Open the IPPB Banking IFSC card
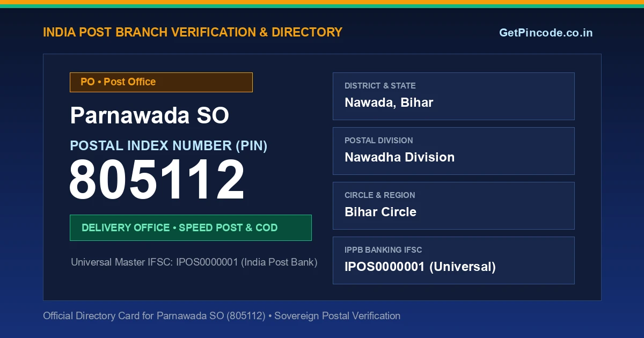The width and height of the screenshot is (644, 338). [453, 260]
